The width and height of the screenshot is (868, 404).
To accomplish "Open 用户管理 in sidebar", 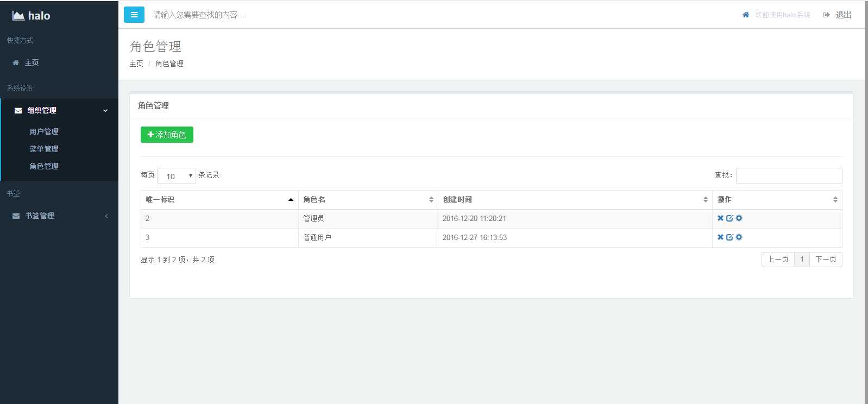I will click(x=44, y=131).
